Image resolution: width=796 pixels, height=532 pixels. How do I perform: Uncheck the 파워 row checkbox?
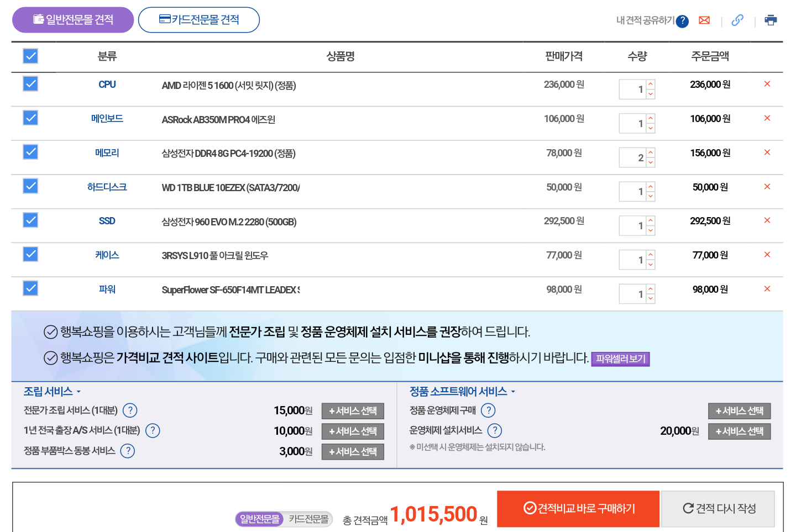tap(30, 288)
